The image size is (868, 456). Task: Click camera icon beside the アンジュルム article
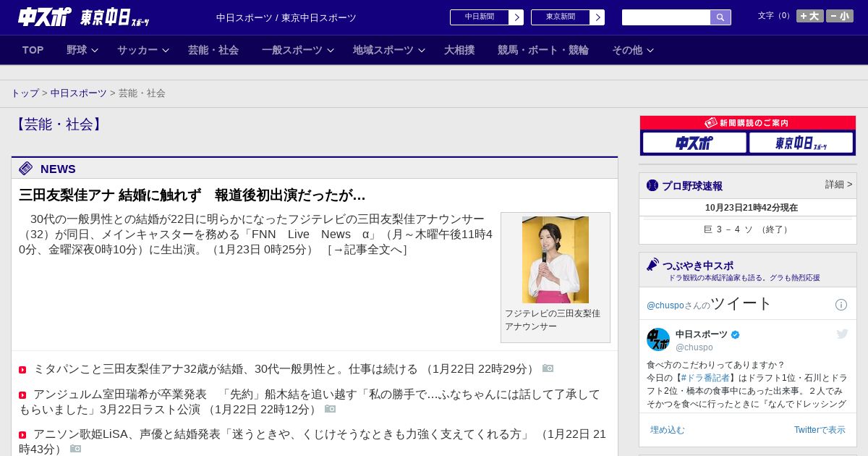click(331, 409)
